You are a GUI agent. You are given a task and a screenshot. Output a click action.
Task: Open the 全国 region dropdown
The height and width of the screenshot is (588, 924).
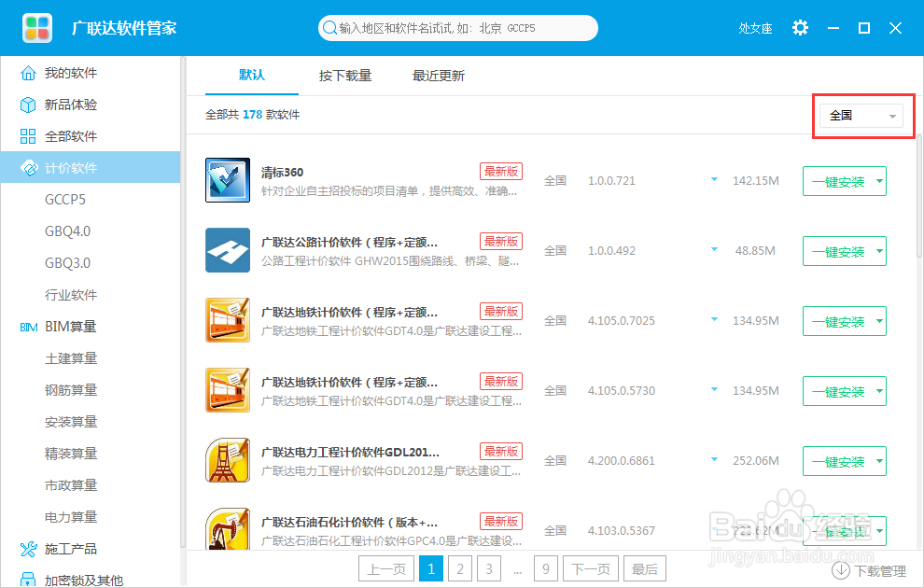(x=861, y=116)
